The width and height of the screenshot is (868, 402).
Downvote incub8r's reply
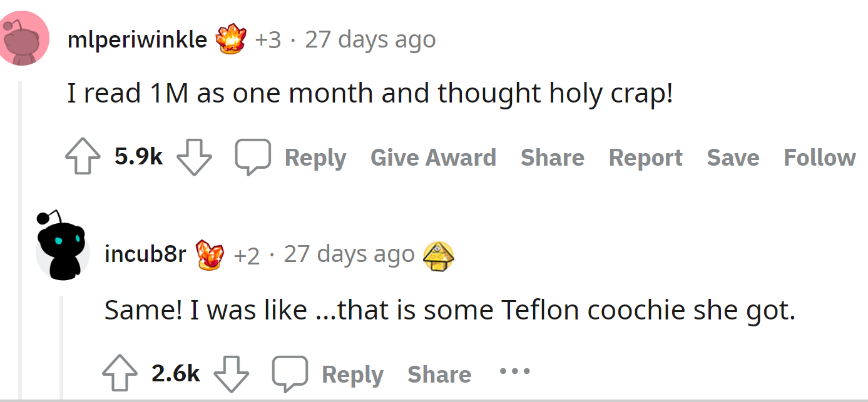[x=231, y=374]
